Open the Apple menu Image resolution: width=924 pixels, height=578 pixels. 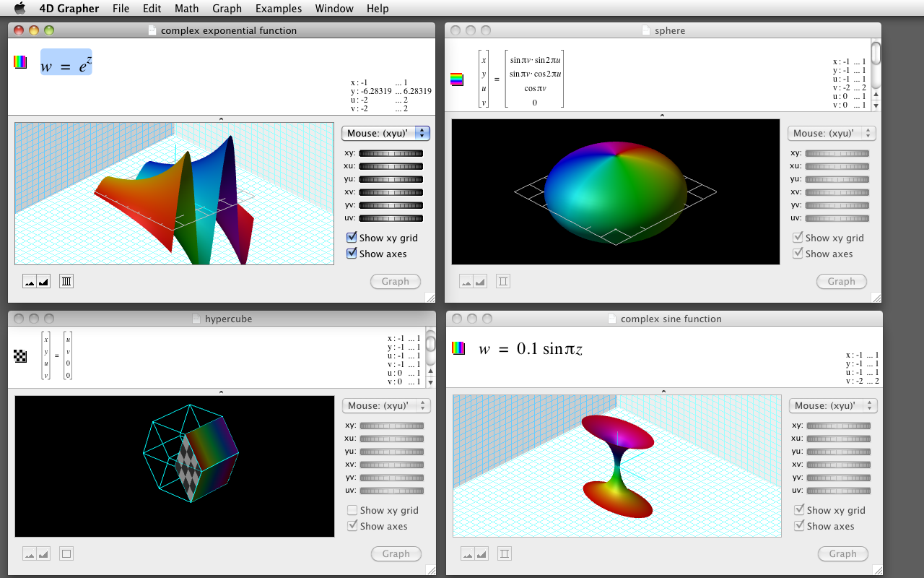click(19, 9)
